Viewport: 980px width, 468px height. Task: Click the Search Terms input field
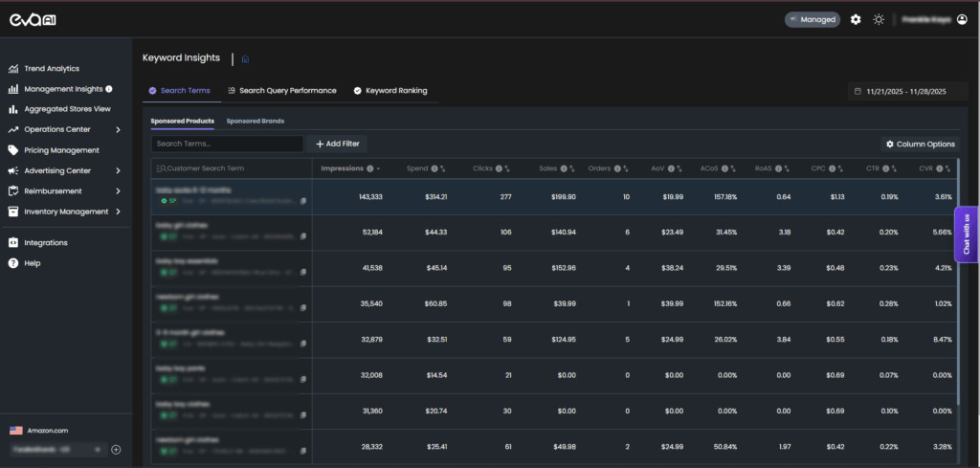227,144
